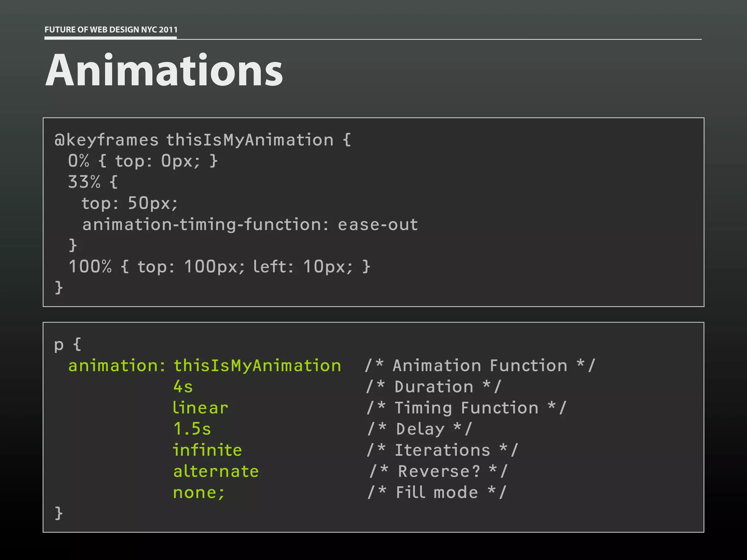747x560 pixels.
Task: Click the green 'linear' timing value
Action: click(x=200, y=408)
